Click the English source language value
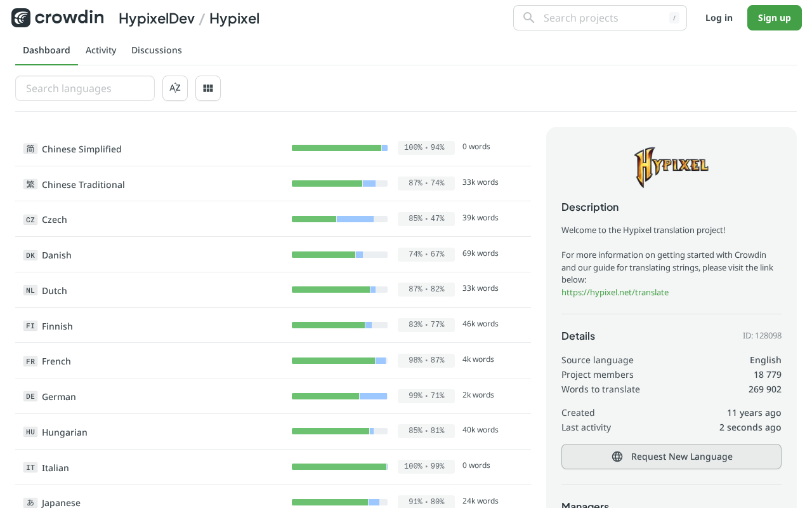This screenshot has height=508, width=812. (x=766, y=360)
